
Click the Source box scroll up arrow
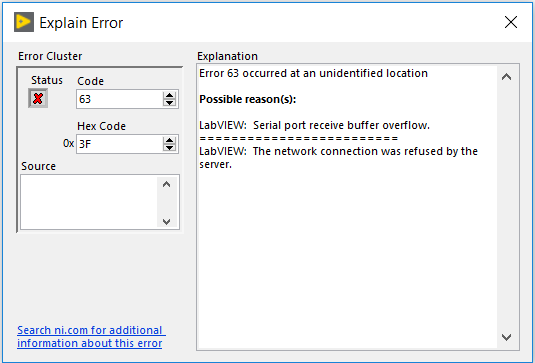pyautogui.click(x=167, y=185)
